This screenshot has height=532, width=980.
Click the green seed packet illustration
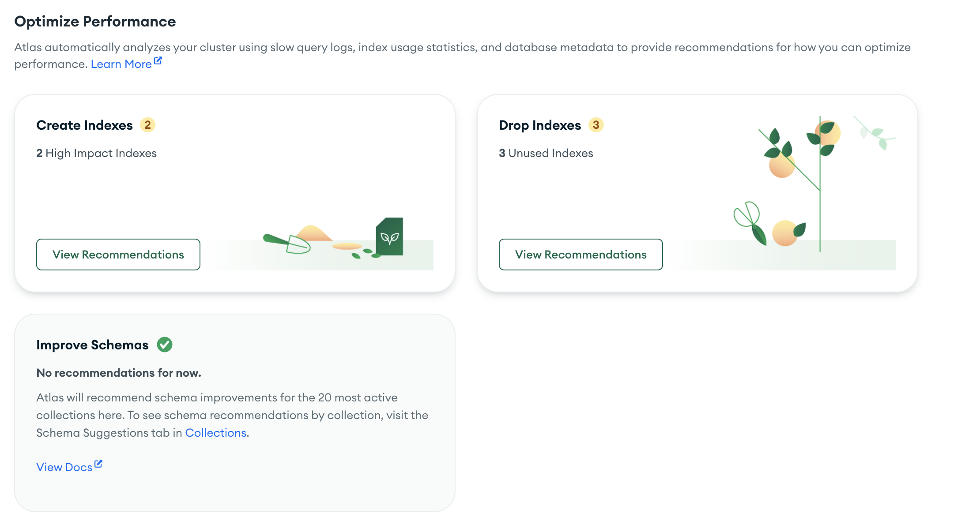click(389, 236)
